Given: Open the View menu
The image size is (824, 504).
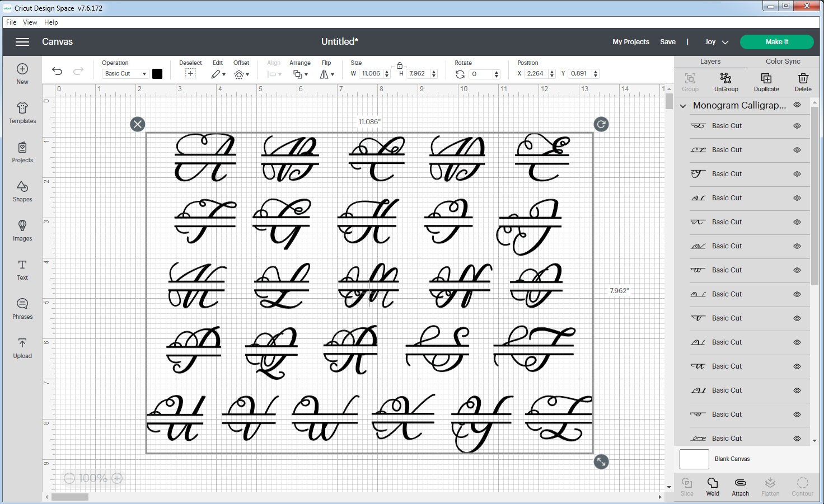Looking at the screenshot, I should click(30, 22).
